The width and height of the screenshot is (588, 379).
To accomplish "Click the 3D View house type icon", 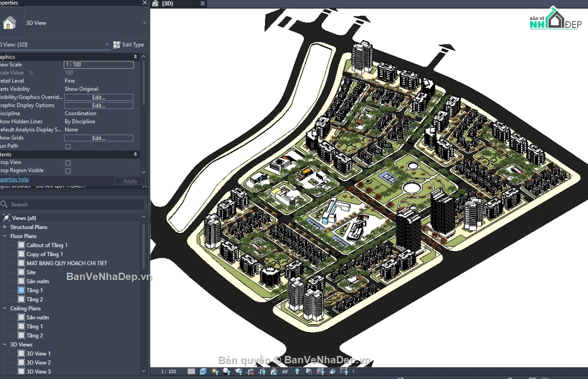I will (9, 23).
